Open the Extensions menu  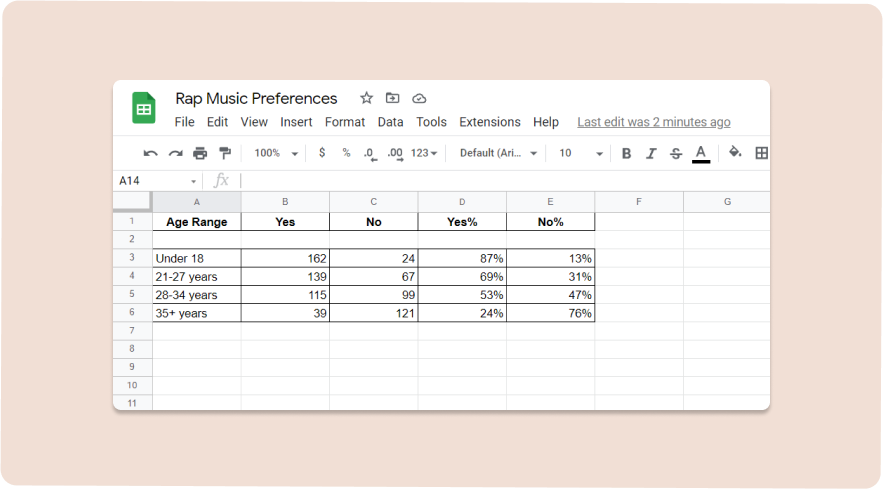pyautogui.click(x=490, y=122)
